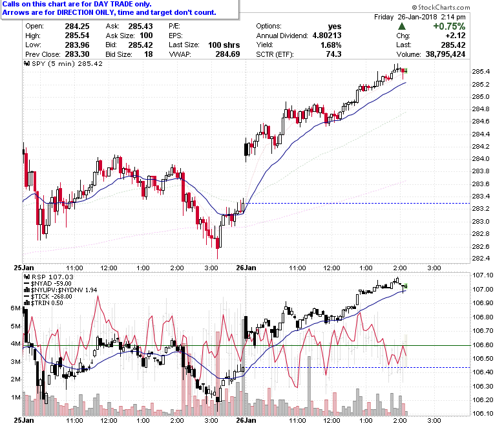Click the candlestick icon beside the SPY legend

coord(27,63)
